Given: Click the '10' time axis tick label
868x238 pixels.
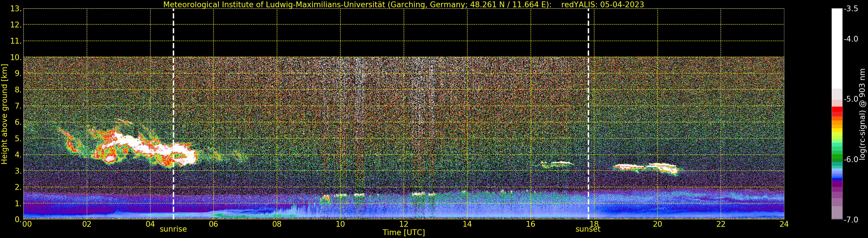Looking at the screenshot, I should click(x=340, y=224).
